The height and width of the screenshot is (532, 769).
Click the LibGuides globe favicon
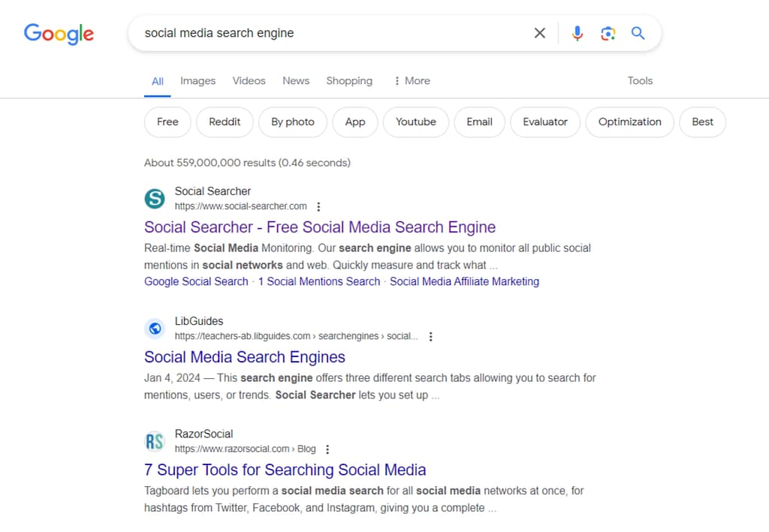(x=155, y=328)
